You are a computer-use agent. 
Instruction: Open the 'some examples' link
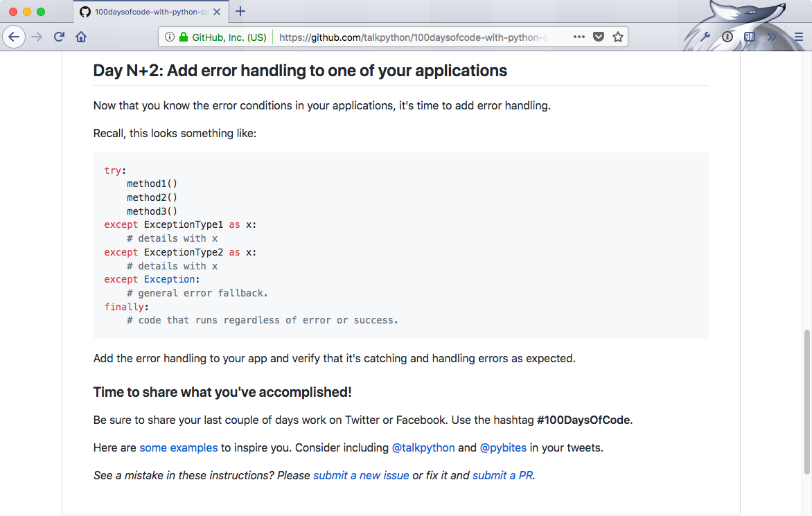click(179, 447)
